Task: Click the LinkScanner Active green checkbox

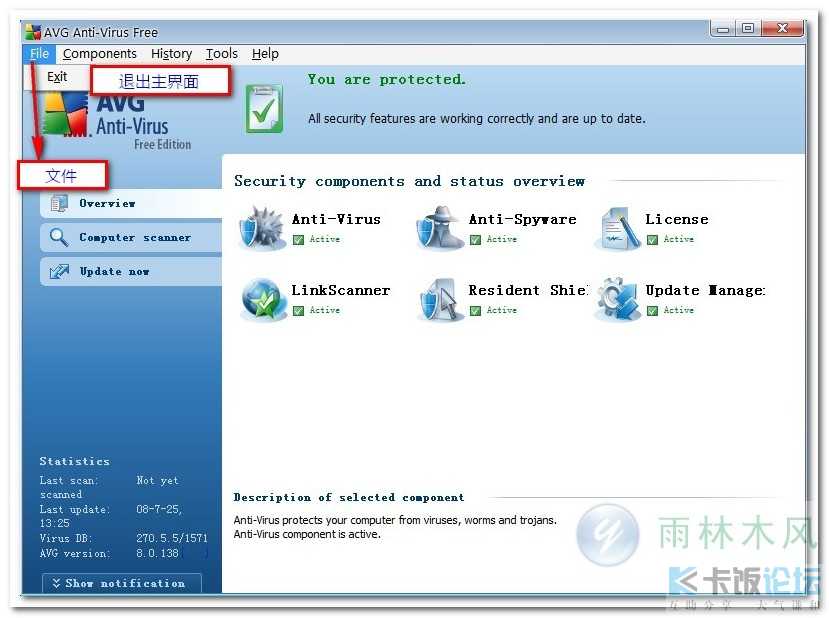Action: [x=298, y=311]
